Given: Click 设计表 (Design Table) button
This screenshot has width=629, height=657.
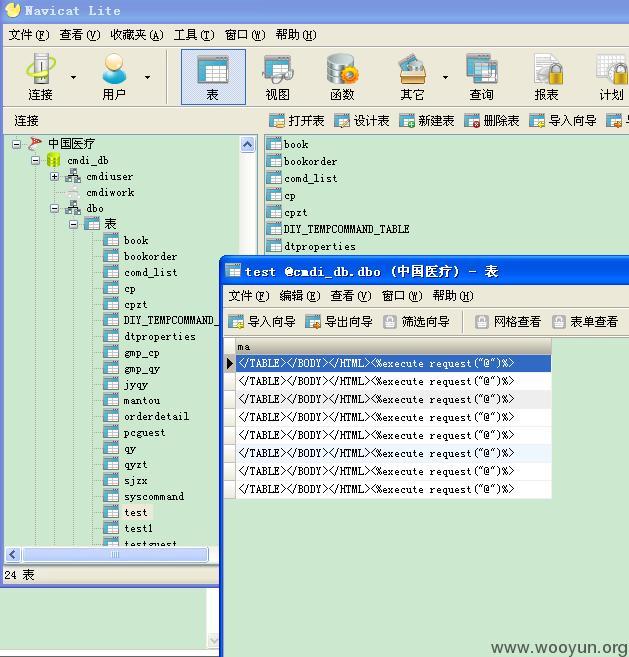Looking at the screenshot, I should tap(361, 121).
